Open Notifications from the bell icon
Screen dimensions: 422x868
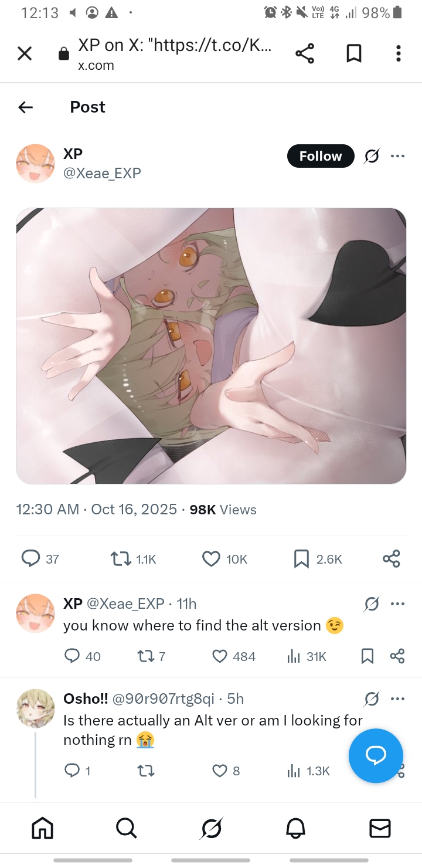coord(295,828)
